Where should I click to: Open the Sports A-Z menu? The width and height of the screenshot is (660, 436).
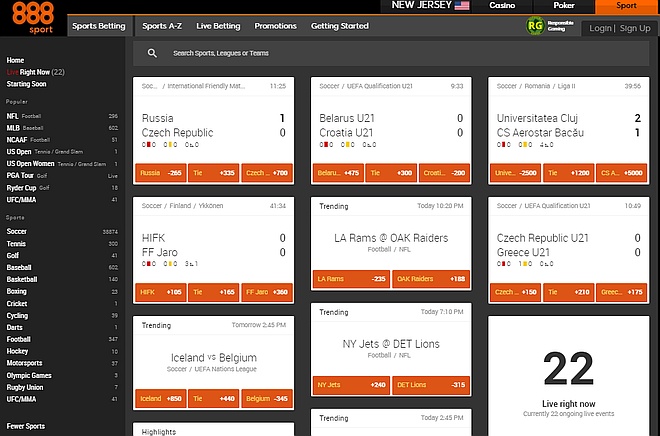162,26
